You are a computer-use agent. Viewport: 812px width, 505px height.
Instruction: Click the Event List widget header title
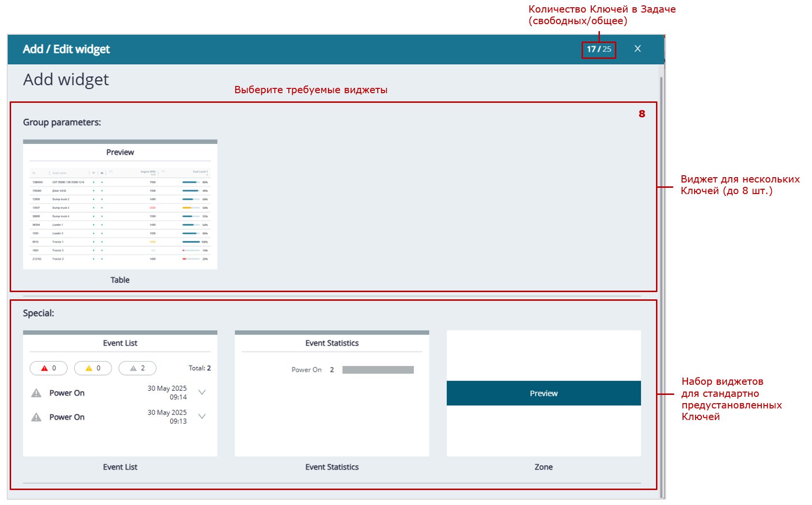pyautogui.click(x=120, y=343)
